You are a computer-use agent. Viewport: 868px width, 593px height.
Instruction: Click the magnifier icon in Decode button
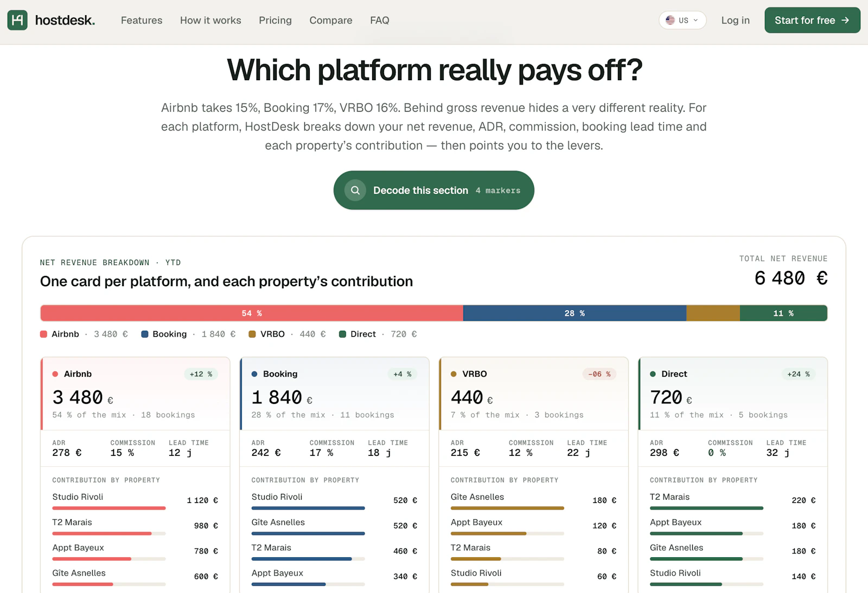[x=355, y=190]
